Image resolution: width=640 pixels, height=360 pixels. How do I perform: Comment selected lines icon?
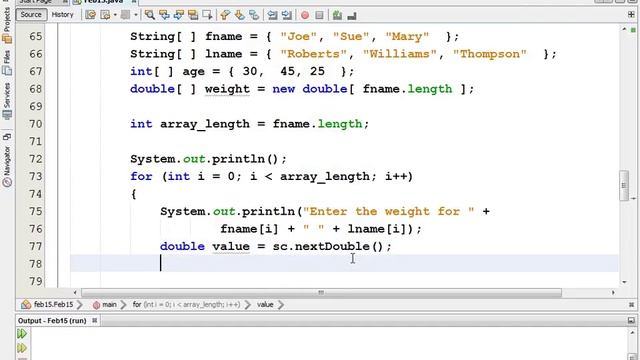pos(337,15)
